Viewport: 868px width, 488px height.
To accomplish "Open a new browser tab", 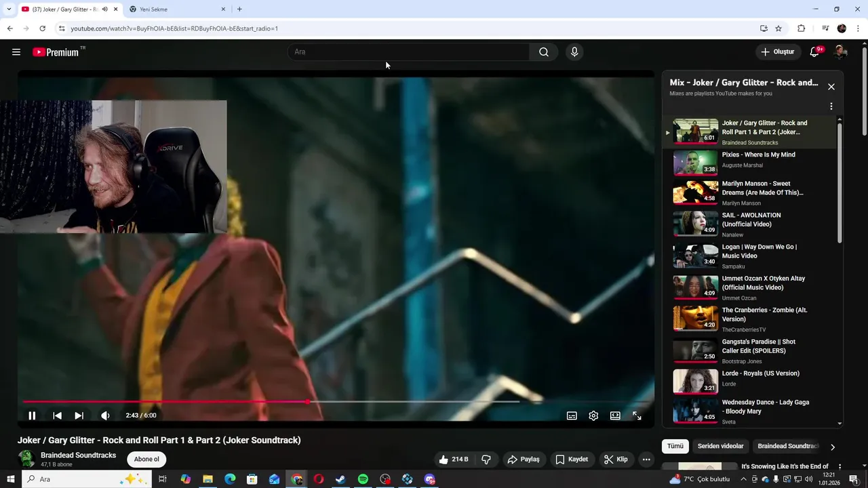I will tap(239, 9).
